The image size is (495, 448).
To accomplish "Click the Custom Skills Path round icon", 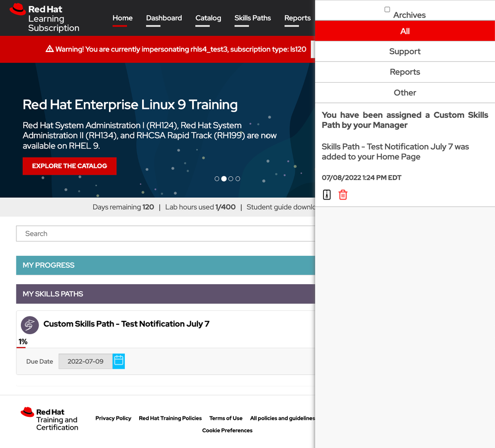I will [30, 325].
